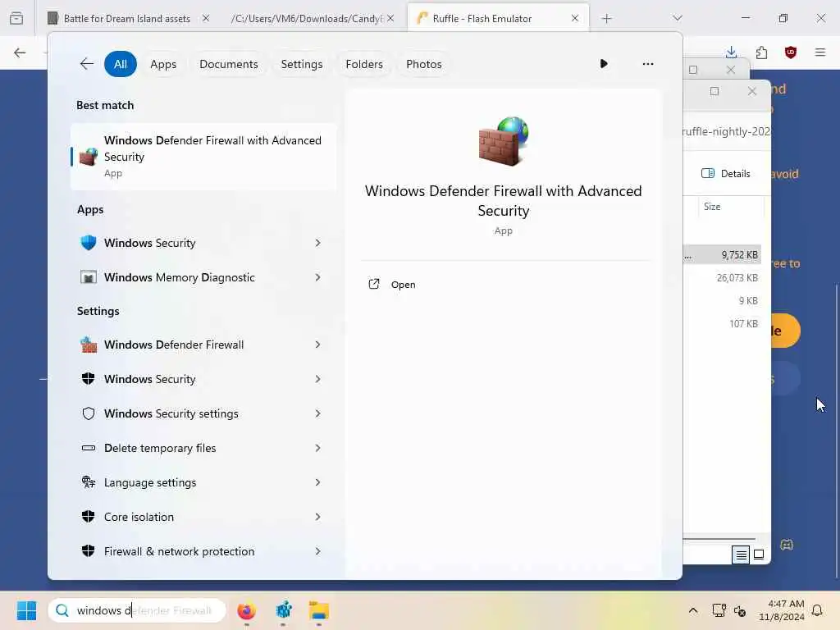840x630 pixels.
Task: Switch to the Apps filter
Action: [x=163, y=64]
